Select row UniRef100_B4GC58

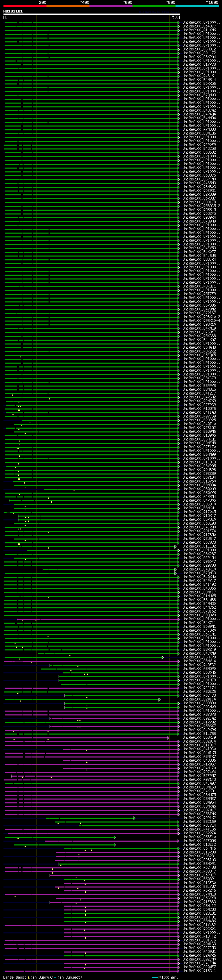coord(199,149)
